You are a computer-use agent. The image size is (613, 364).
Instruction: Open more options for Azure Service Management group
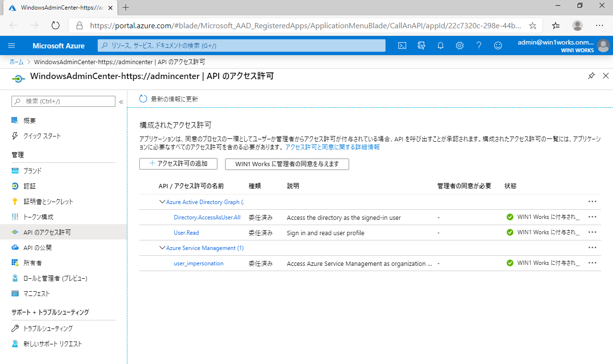click(x=592, y=248)
